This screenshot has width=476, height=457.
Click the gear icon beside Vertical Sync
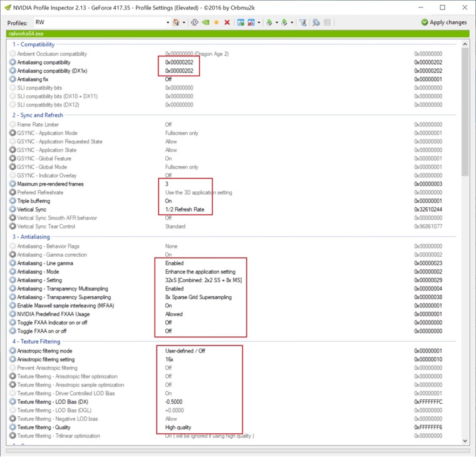13,209
